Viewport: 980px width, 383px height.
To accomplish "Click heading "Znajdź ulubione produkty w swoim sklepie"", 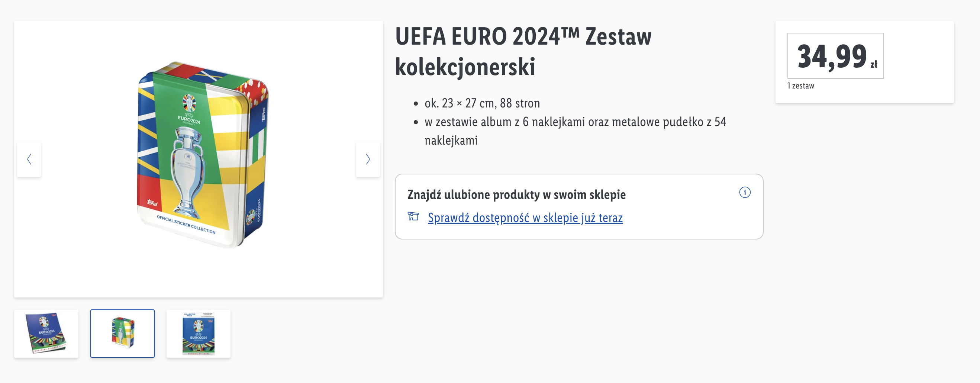I will click(x=516, y=194).
